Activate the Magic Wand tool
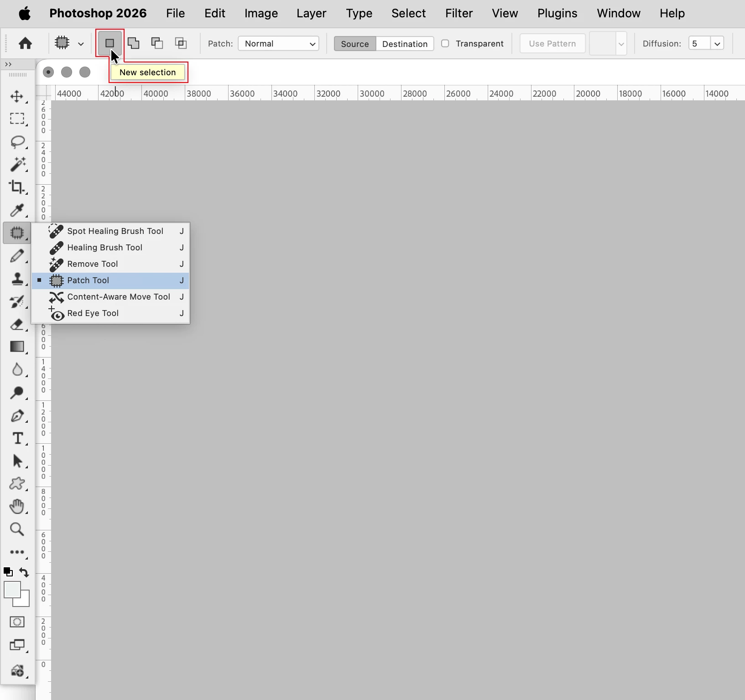Screen dimensions: 745x700 click(x=17, y=164)
